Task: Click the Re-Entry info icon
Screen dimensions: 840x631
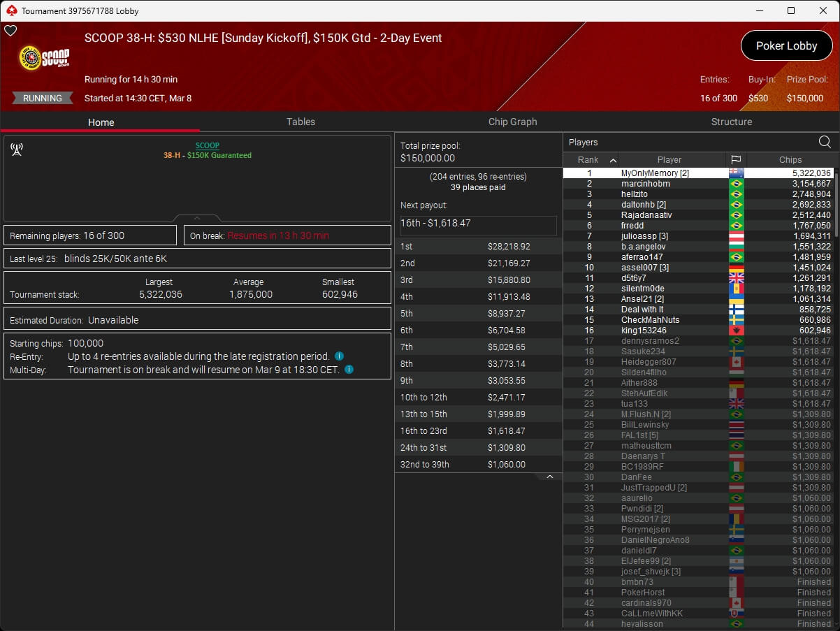Action: coord(339,356)
